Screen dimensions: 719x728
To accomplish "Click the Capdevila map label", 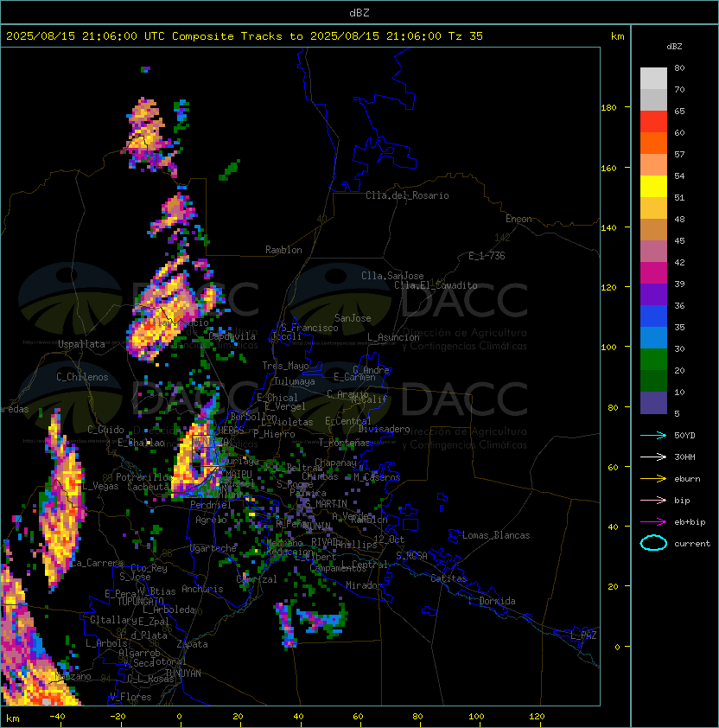I will (232, 336).
